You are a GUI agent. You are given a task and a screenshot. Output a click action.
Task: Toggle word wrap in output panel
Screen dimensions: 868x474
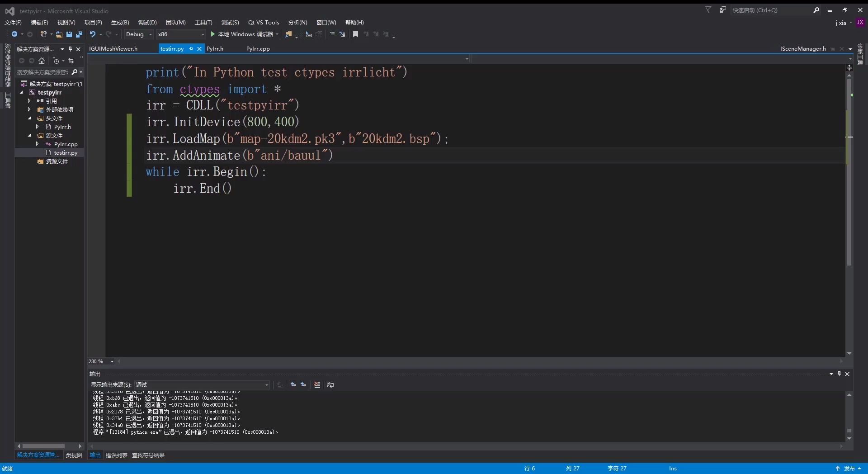tap(330, 385)
